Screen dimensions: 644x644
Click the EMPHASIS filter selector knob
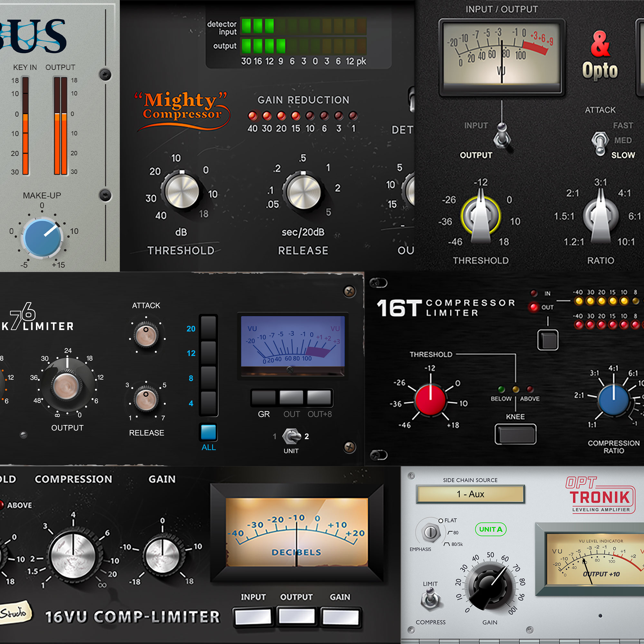click(x=431, y=532)
